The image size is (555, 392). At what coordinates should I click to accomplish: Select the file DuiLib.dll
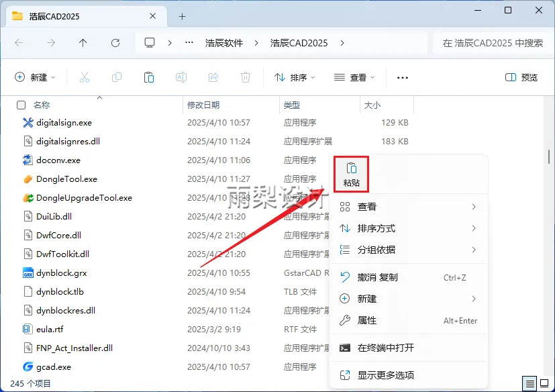pyautogui.click(x=54, y=216)
